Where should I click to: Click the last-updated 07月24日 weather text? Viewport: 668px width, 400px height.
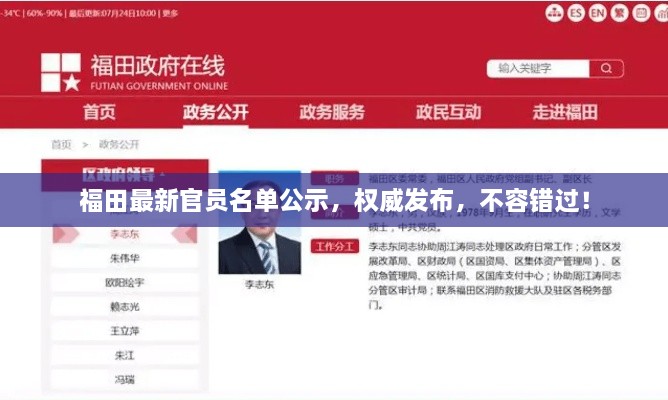[x=112, y=13]
